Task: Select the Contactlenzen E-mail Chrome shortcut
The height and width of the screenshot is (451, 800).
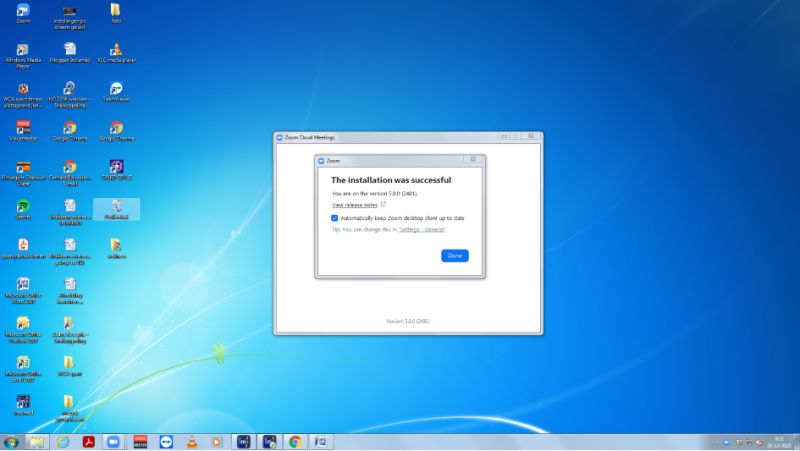Action: 70,173
